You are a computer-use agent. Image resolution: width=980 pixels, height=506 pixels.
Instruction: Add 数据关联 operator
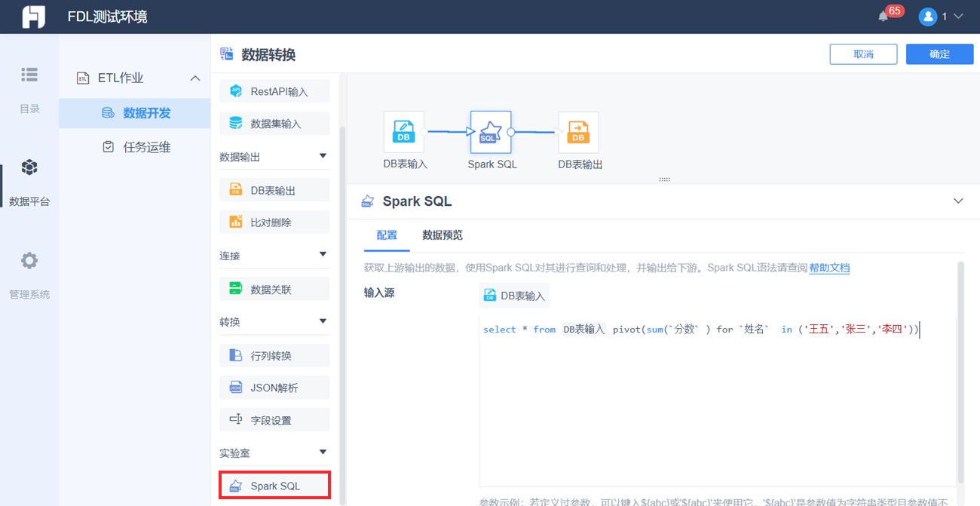coord(274,289)
